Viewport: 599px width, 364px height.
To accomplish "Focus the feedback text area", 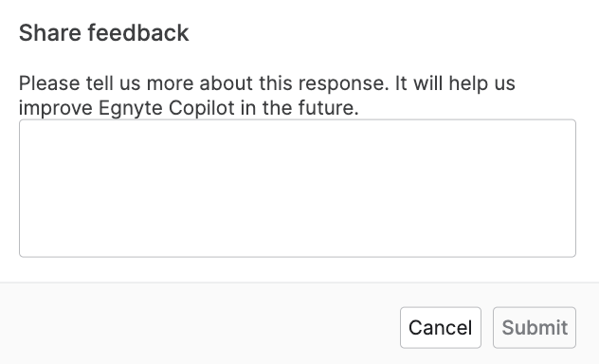I will (x=298, y=189).
